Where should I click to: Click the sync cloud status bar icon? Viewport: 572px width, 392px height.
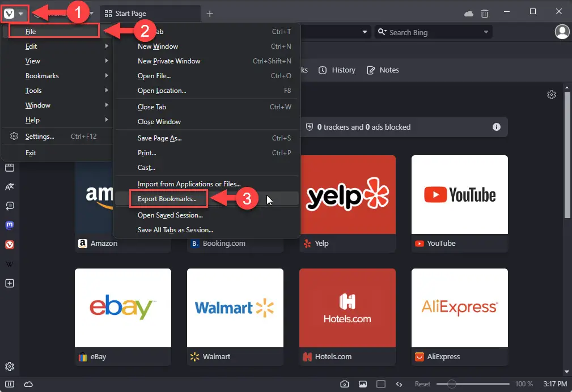[x=28, y=384]
